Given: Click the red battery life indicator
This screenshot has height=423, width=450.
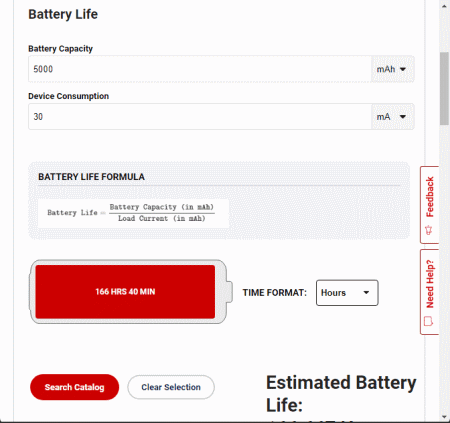Looking at the screenshot, I should [125, 292].
